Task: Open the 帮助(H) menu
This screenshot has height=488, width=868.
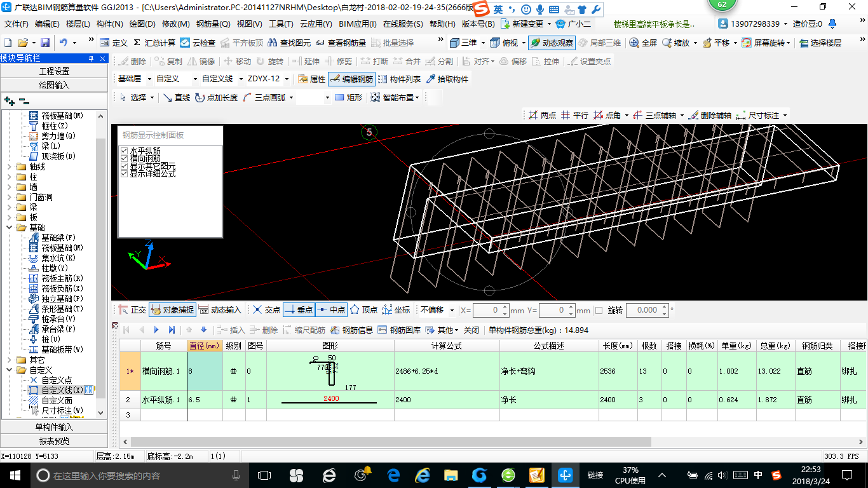Action: pyautogui.click(x=442, y=24)
